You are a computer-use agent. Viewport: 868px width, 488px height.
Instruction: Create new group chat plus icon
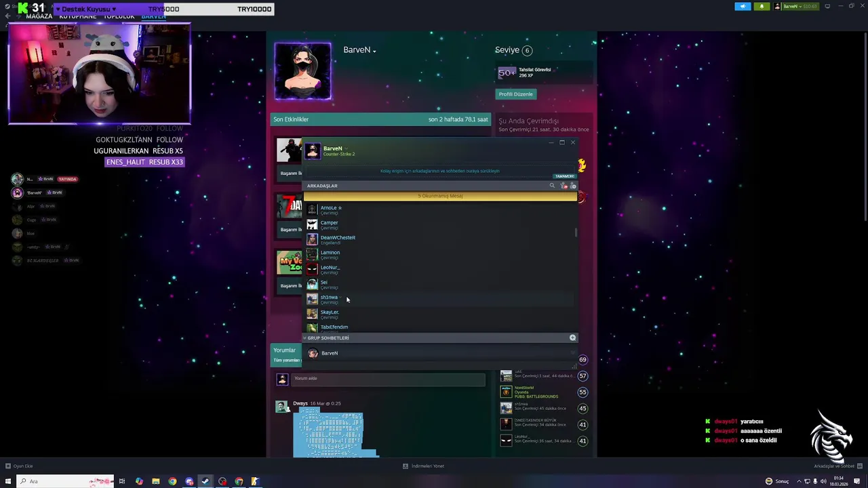pos(573,338)
